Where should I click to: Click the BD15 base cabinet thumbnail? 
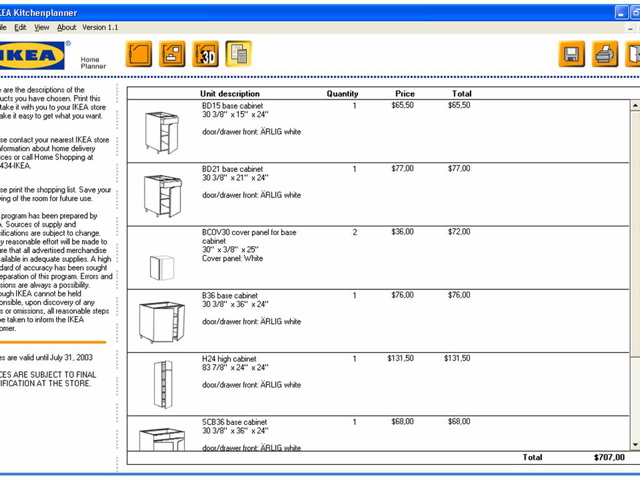[x=162, y=132]
